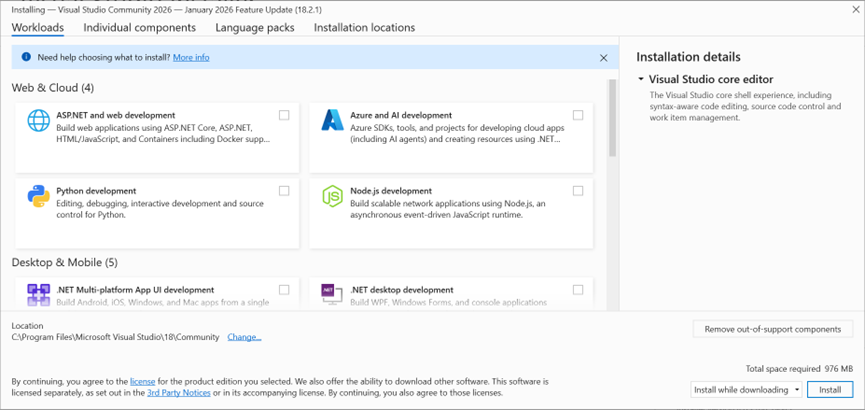Click the Change... location link
The width and height of the screenshot is (865, 410).
tap(244, 337)
